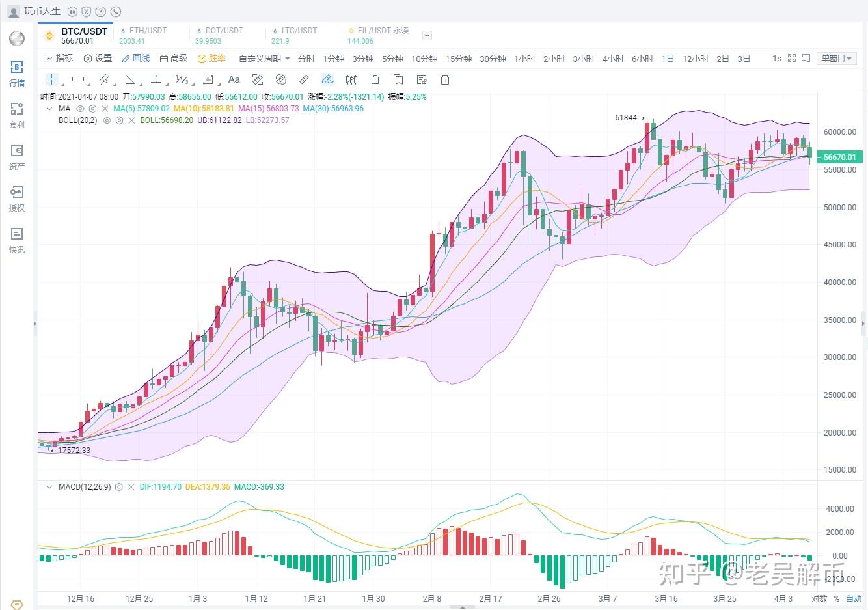
Task: Select the Aa text annotation tool
Action: click(x=234, y=79)
